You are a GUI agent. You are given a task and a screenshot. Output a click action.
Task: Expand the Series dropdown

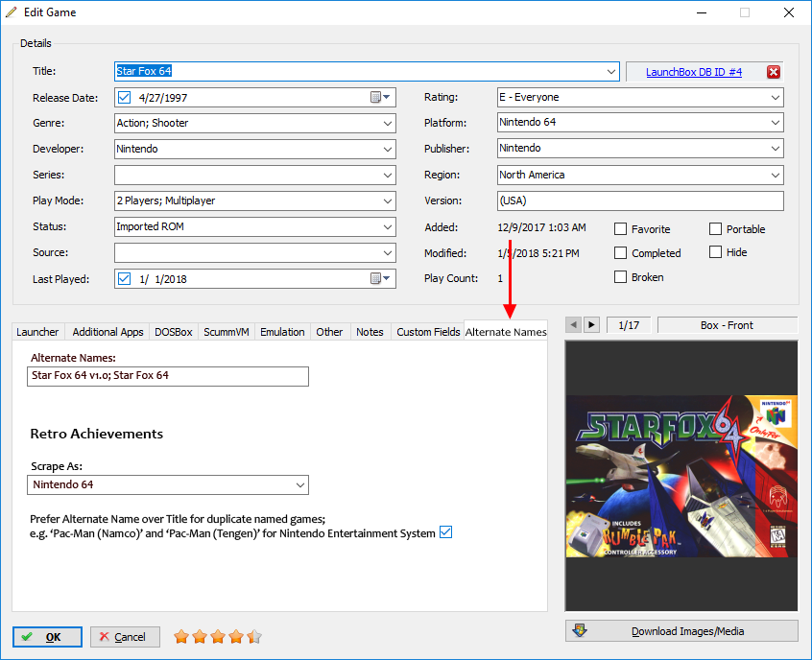(388, 175)
